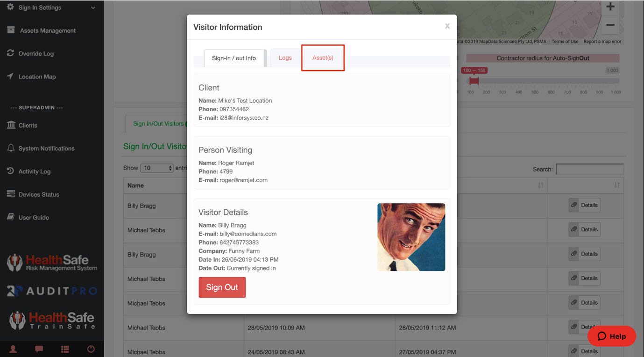Click the Location Map arrow icon

pos(10,76)
